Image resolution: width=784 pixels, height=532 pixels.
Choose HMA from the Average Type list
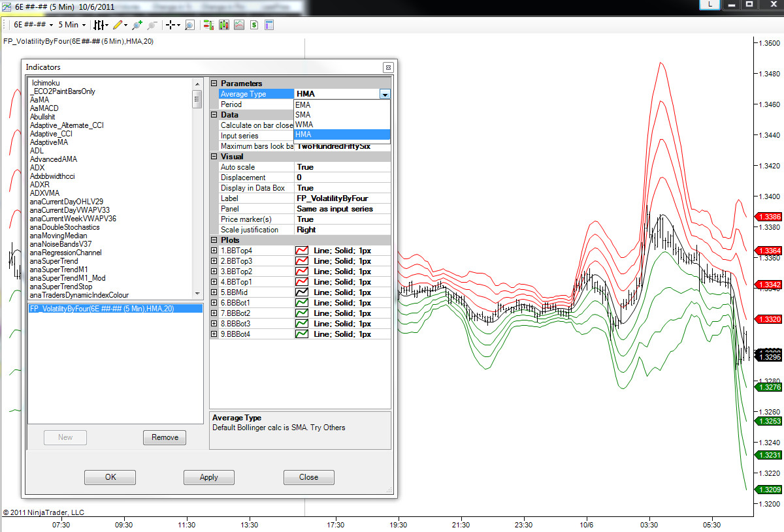tap(342, 134)
